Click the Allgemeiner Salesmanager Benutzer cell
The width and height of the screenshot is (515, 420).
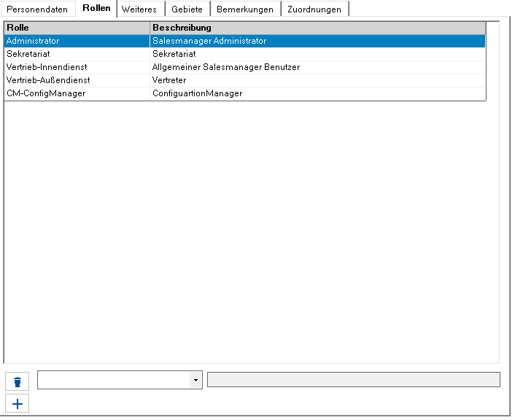click(x=317, y=67)
